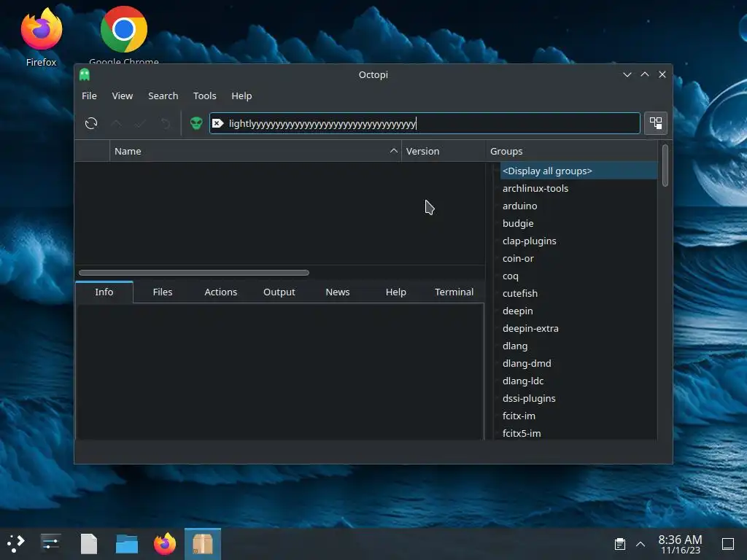The height and width of the screenshot is (560, 747).
Task: Select the coin-or group
Action: click(x=578, y=258)
